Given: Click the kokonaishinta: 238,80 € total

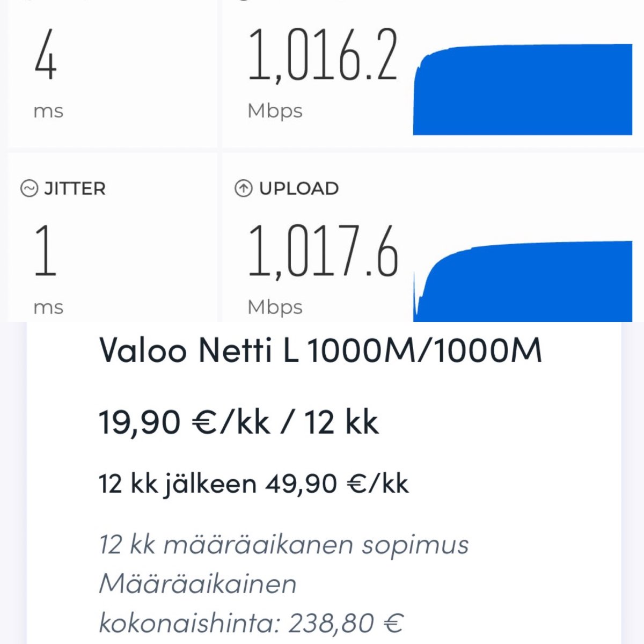Looking at the screenshot, I should click(x=251, y=623).
